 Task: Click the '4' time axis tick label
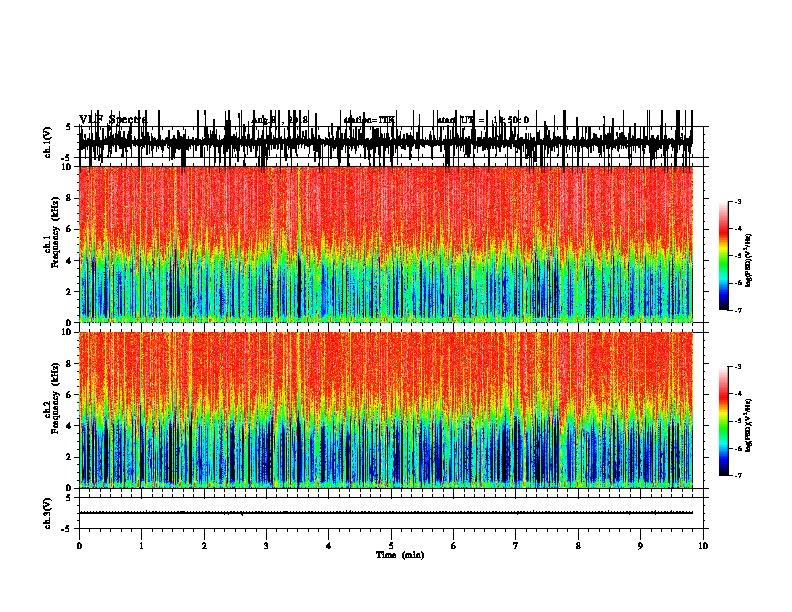pos(329,546)
